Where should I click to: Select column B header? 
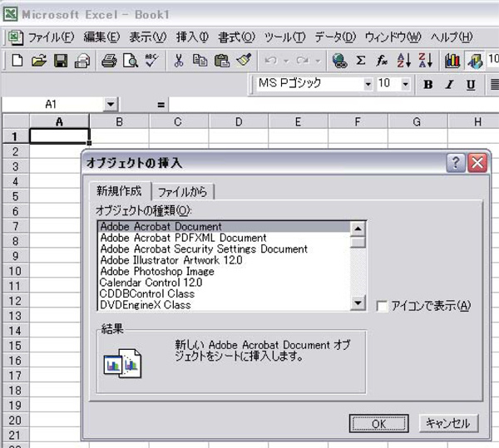[119, 121]
